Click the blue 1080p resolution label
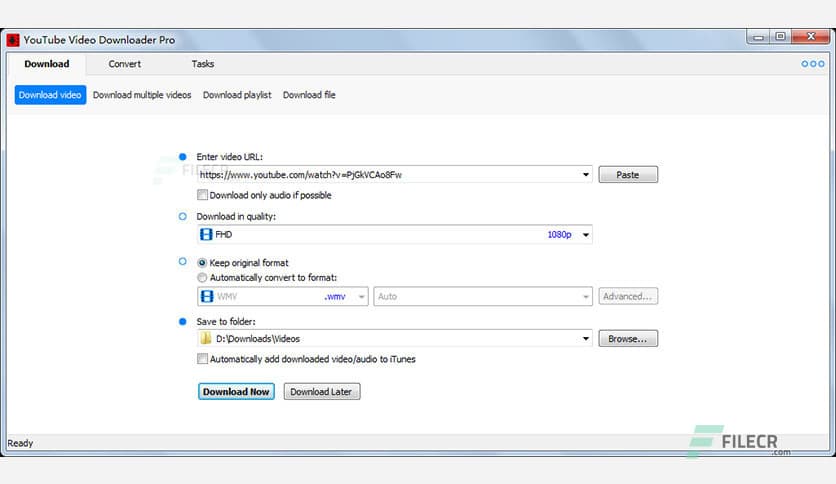 coord(559,235)
